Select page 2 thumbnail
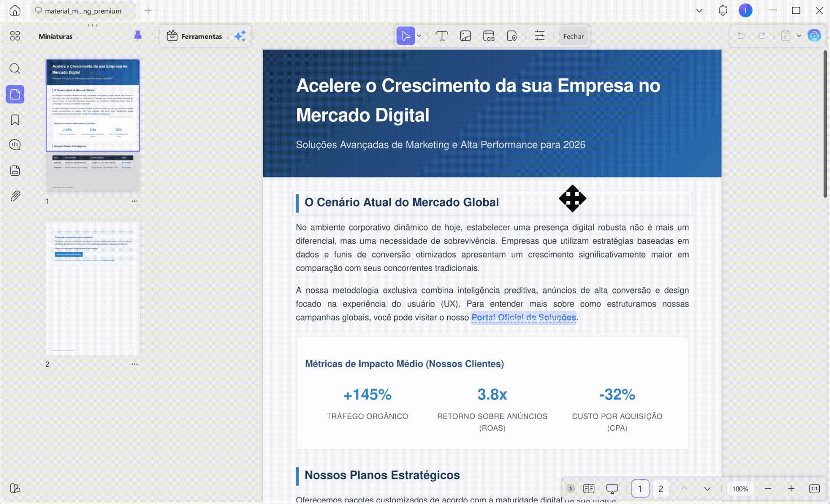Screen dimensions: 830x504 93,288
